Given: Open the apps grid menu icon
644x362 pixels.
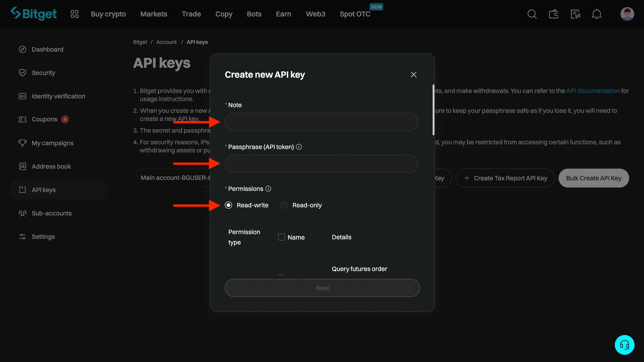Looking at the screenshot, I should coord(75,14).
